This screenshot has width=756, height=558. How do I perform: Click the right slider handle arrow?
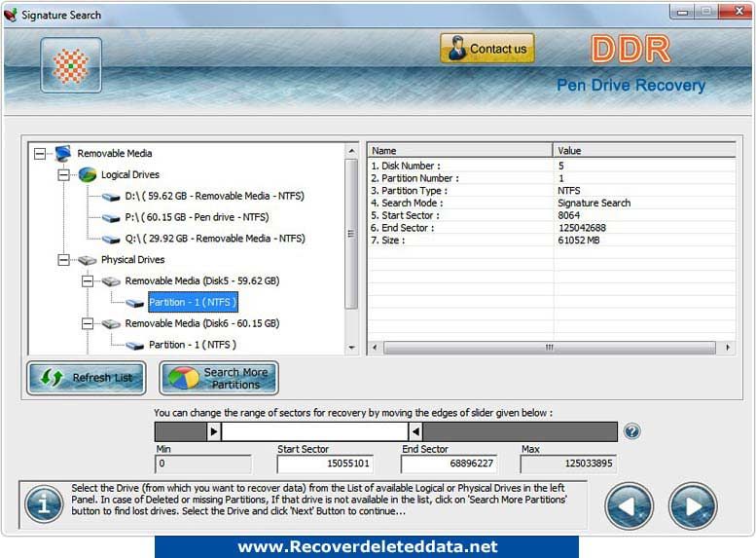(415, 431)
